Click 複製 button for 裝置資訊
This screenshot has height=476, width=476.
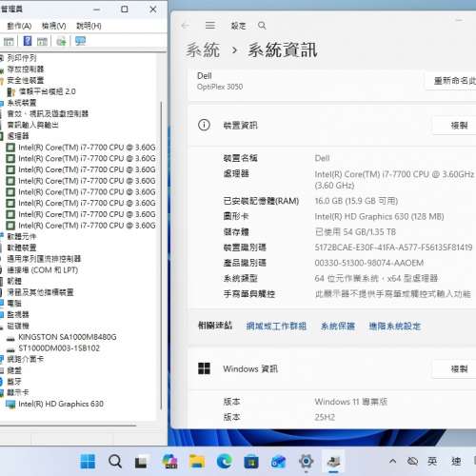tap(455, 126)
